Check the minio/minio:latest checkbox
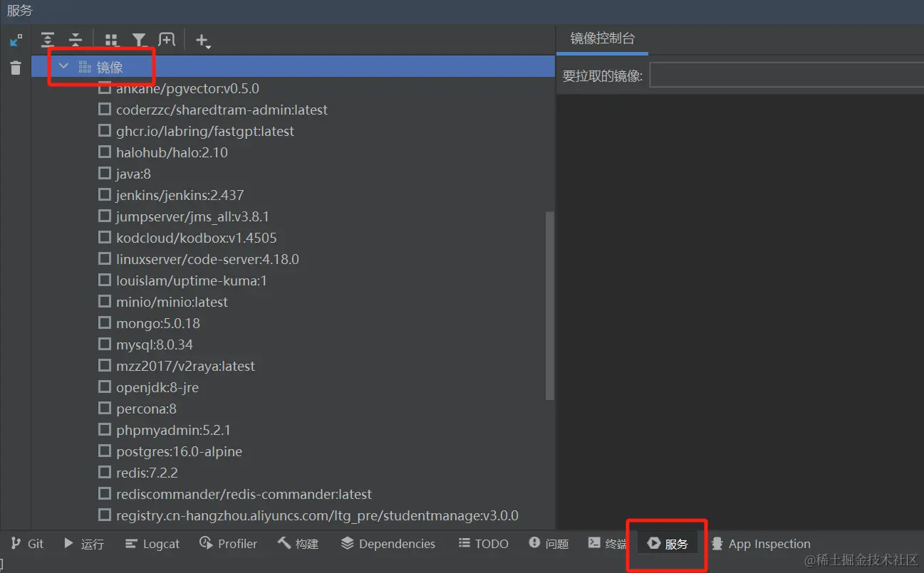Viewport: 924px width, 573px height. (x=105, y=301)
